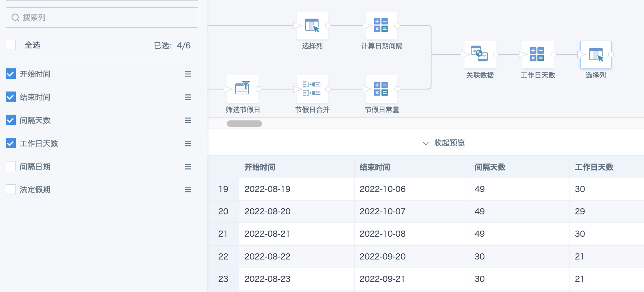The height and width of the screenshot is (292, 644).
Task: Enable the 间隔日期 column checkbox
Action: (x=11, y=166)
